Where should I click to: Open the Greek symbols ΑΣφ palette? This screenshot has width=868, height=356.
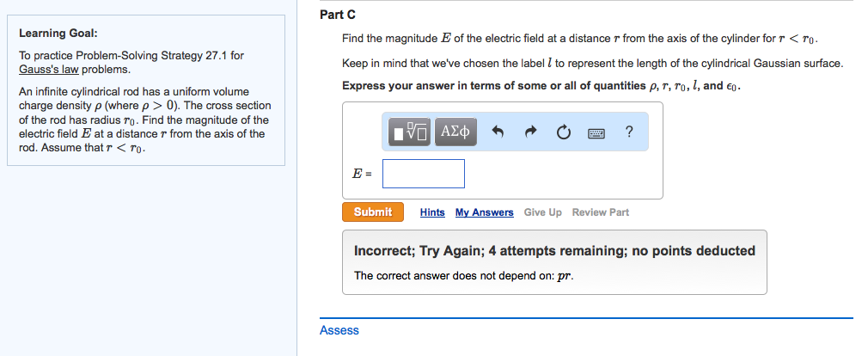click(455, 132)
